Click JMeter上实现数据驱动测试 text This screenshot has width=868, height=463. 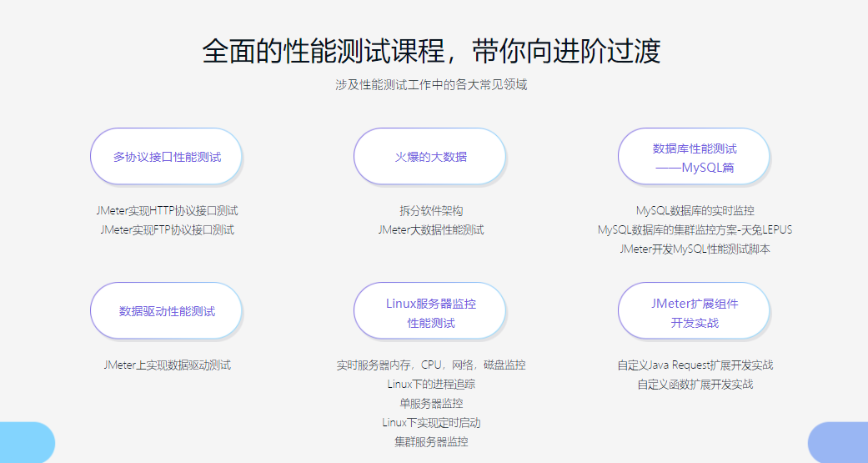tap(167, 365)
